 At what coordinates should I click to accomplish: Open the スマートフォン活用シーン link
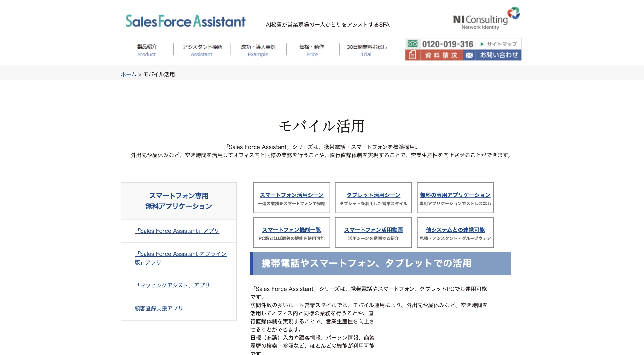[291, 195]
